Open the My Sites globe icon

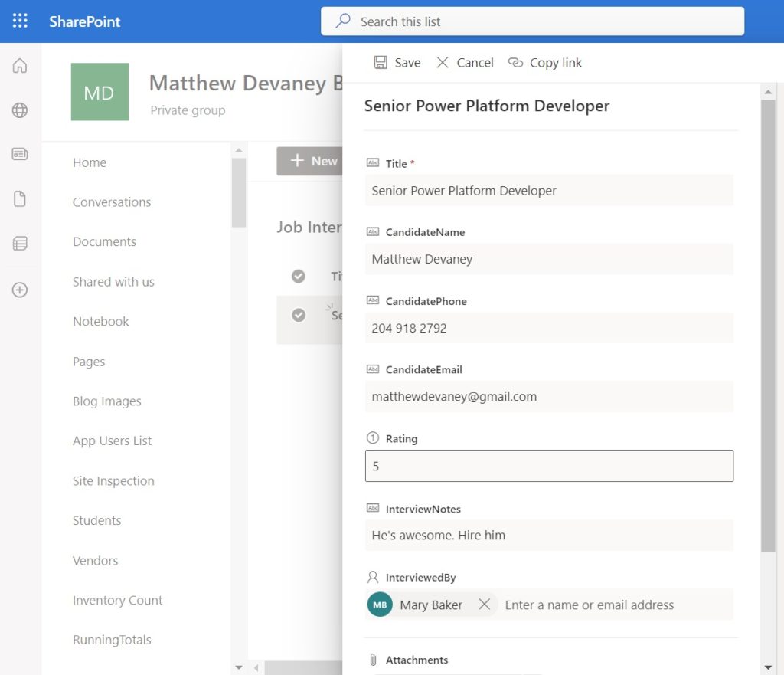click(x=20, y=110)
